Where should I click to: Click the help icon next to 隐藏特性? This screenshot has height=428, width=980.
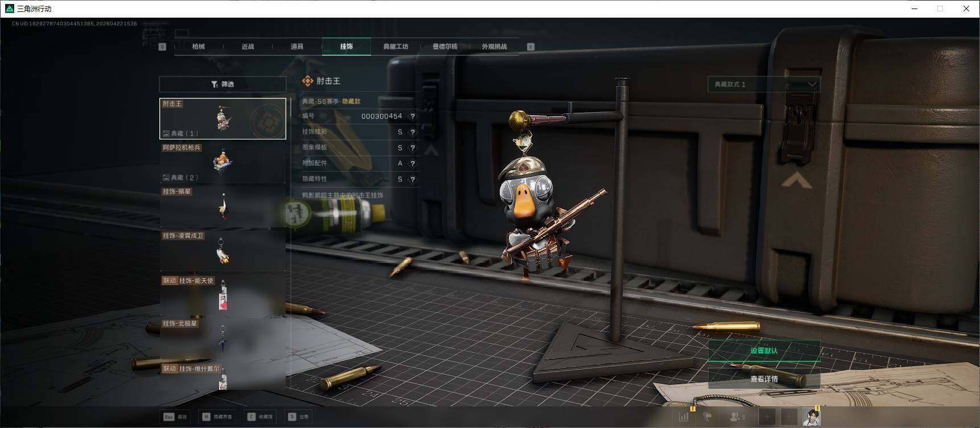(x=413, y=179)
